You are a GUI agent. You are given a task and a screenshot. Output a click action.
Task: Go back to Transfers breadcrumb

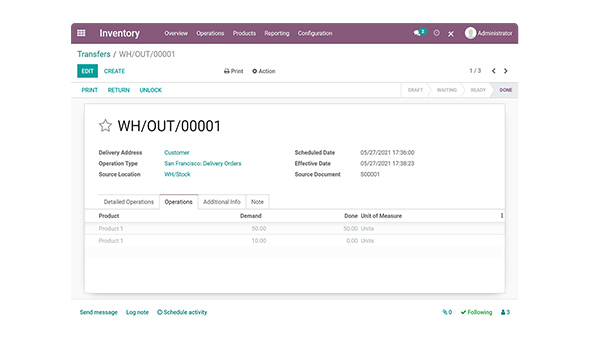(x=94, y=54)
